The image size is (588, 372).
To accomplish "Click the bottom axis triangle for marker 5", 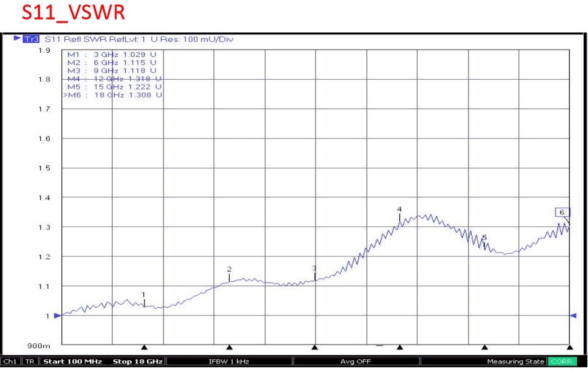I will (x=484, y=347).
